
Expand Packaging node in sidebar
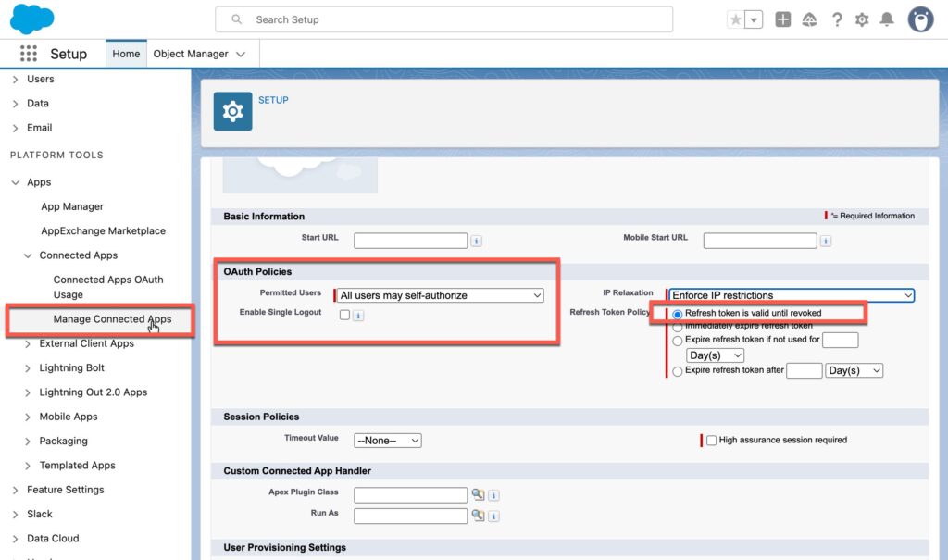tap(27, 441)
